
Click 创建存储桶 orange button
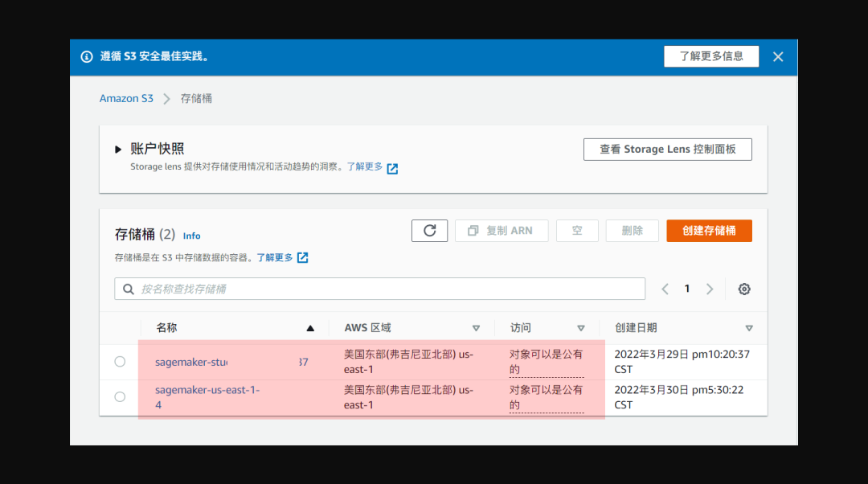pyautogui.click(x=709, y=231)
